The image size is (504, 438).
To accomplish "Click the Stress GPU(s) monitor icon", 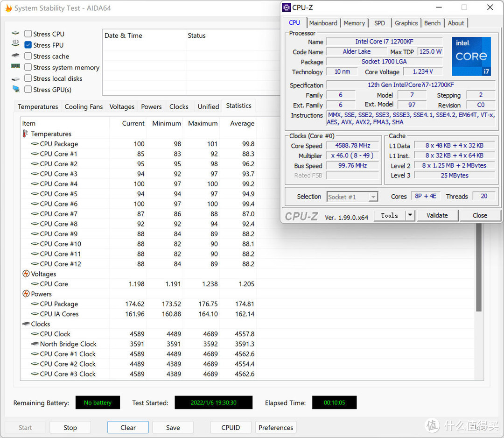I will (16, 89).
